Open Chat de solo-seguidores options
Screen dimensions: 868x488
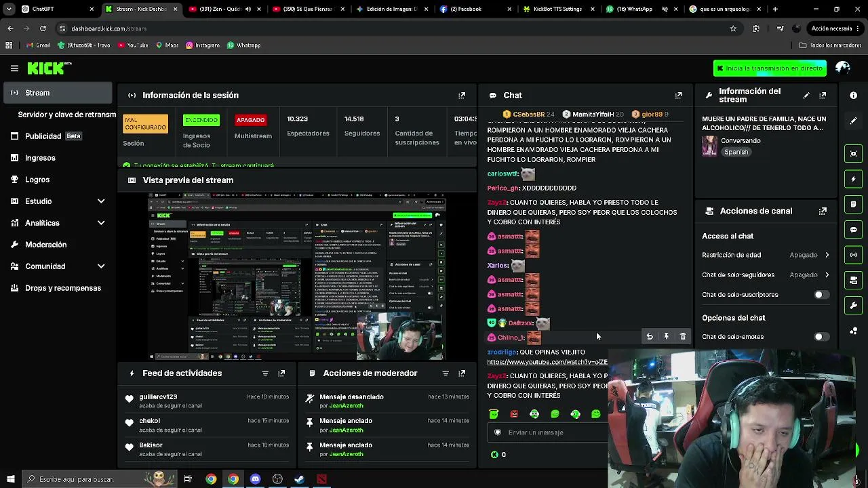pos(766,275)
